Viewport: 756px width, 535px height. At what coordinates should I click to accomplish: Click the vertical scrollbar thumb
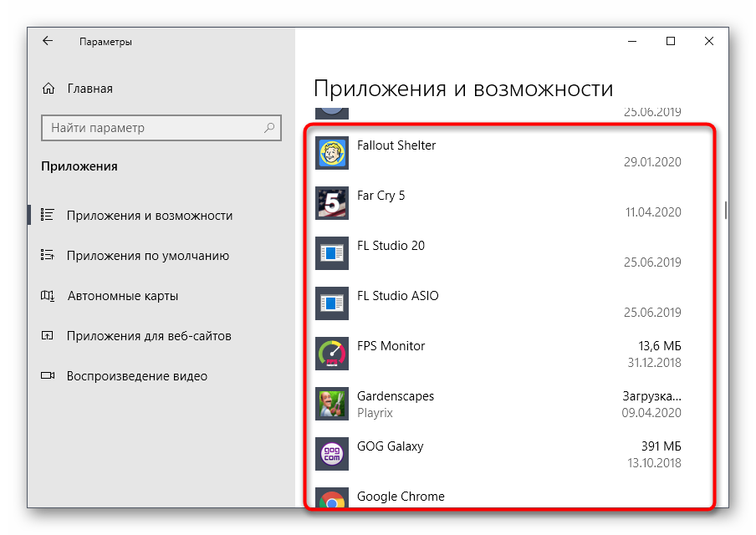tap(725, 210)
